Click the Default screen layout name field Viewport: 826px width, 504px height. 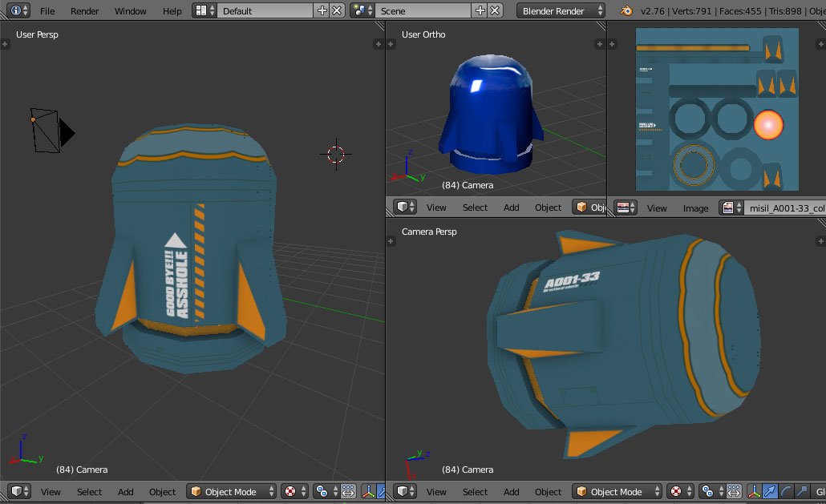click(265, 10)
